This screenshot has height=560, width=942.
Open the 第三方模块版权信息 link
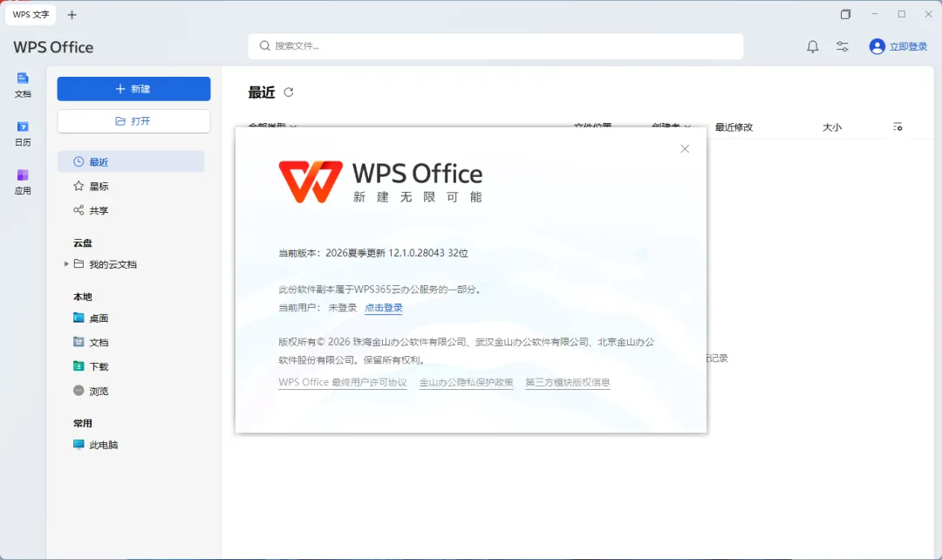click(568, 382)
